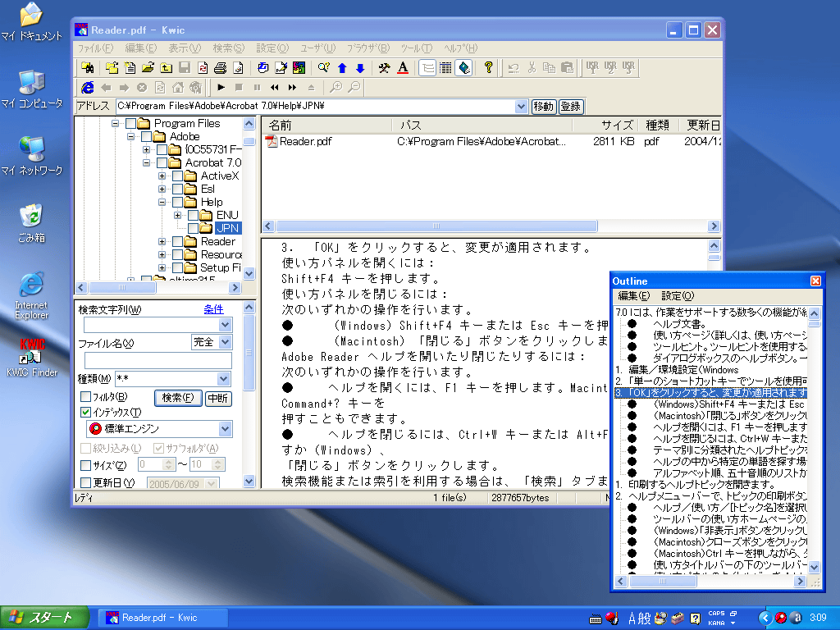Click the folder tree horizontal scrollbar thumb

pyautogui.click(x=122, y=288)
